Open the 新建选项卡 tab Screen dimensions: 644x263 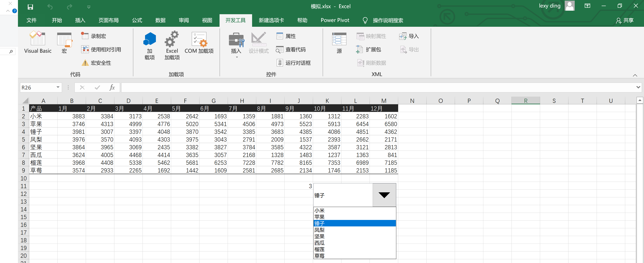(x=271, y=20)
